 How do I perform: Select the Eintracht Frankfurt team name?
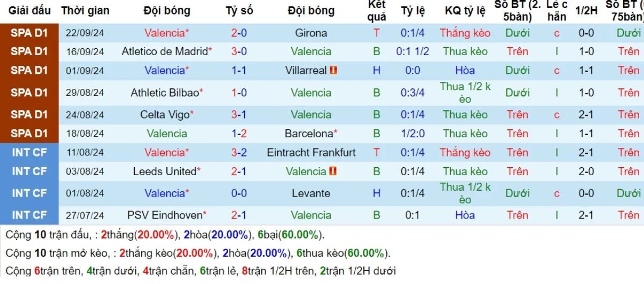(x=311, y=152)
